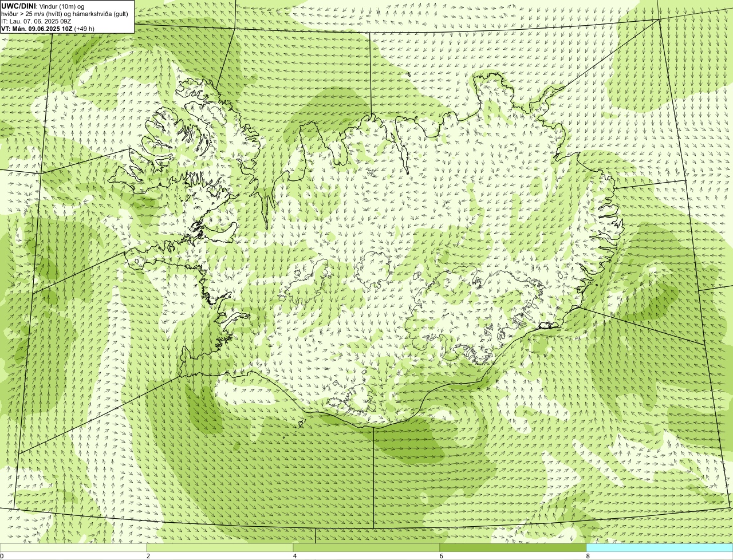The height and width of the screenshot is (560, 733).
Task: Click the 'hviður > 25 m/s (hvítt)' description line
Action: [x=65, y=14]
